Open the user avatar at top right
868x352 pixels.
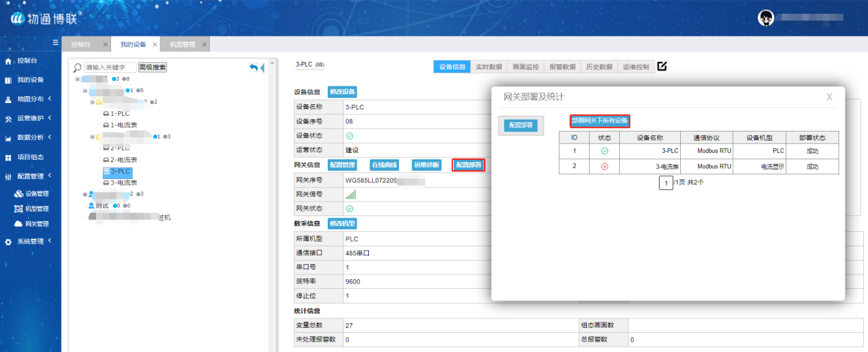point(766,19)
